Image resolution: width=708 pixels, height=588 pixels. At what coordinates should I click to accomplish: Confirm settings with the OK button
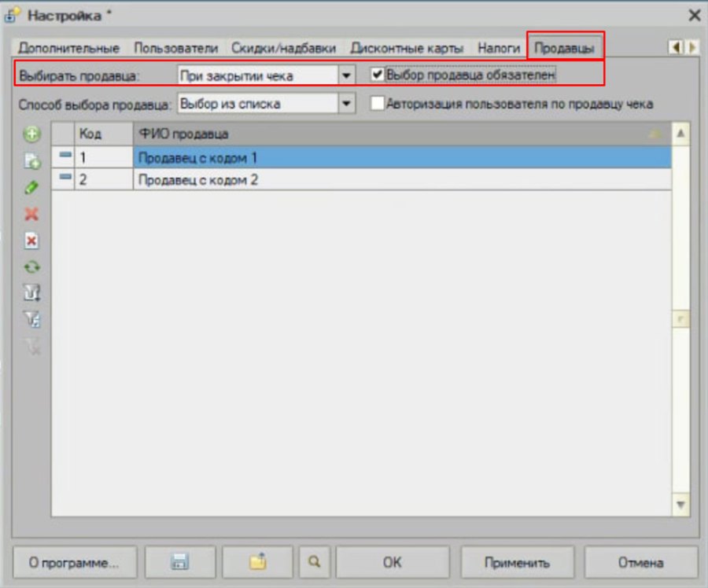393,562
